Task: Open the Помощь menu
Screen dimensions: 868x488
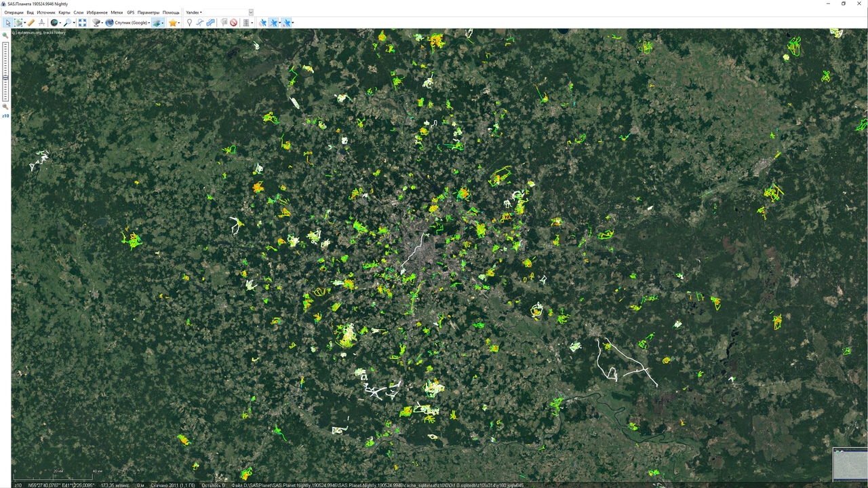Action: (x=171, y=12)
